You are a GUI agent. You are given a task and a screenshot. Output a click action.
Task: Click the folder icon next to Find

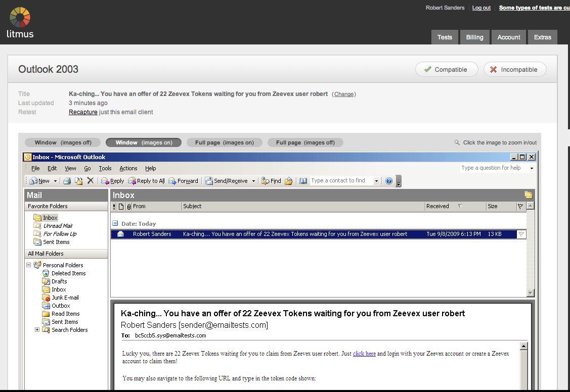[x=289, y=181]
